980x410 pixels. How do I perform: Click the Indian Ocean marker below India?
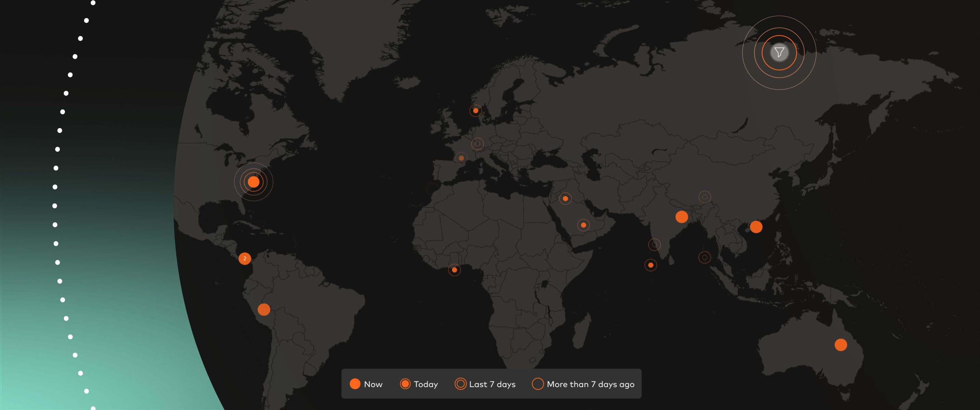click(650, 265)
